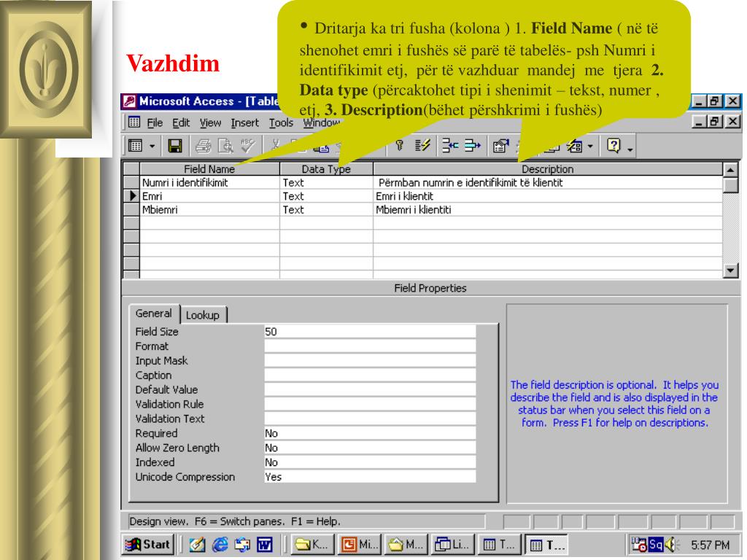747x560 pixels.
Task: Switch to the 'Li...' taskbar button
Action: pyautogui.click(x=453, y=544)
